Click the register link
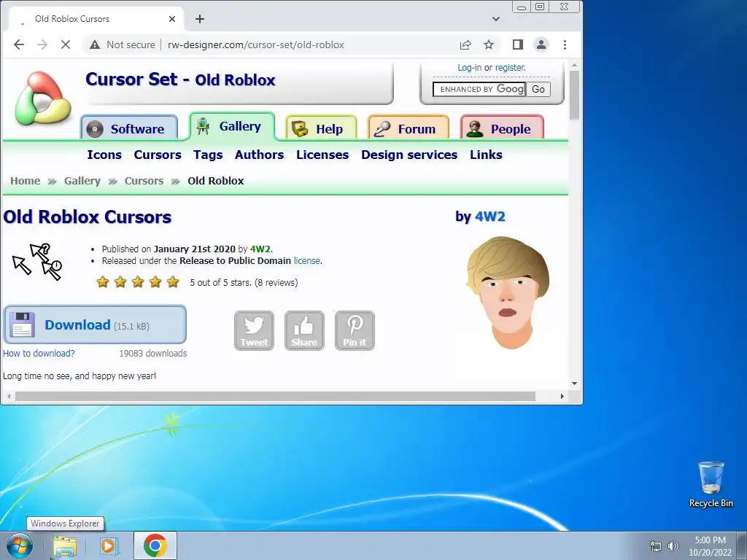Viewport: 747px width, 560px height. [x=510, y=68]
